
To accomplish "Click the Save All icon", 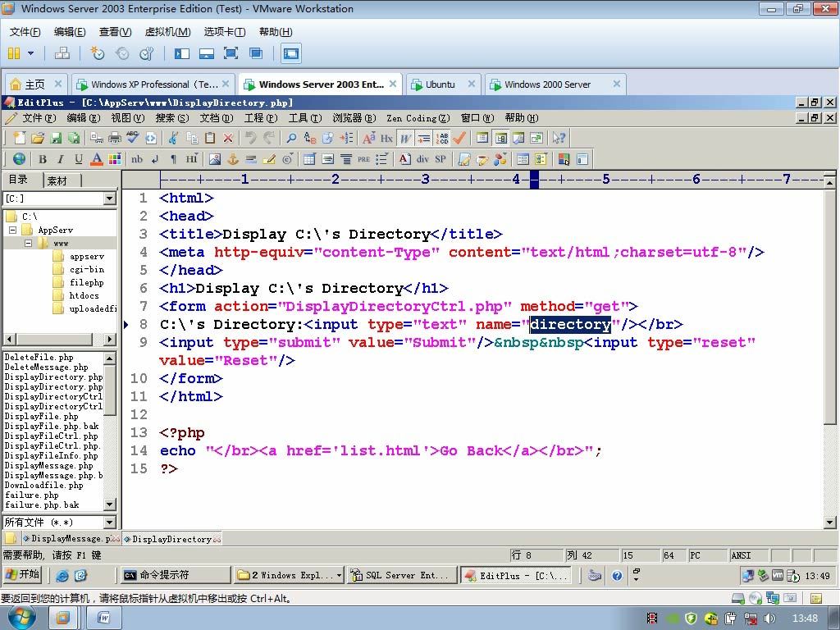I will tap(73, 138).
